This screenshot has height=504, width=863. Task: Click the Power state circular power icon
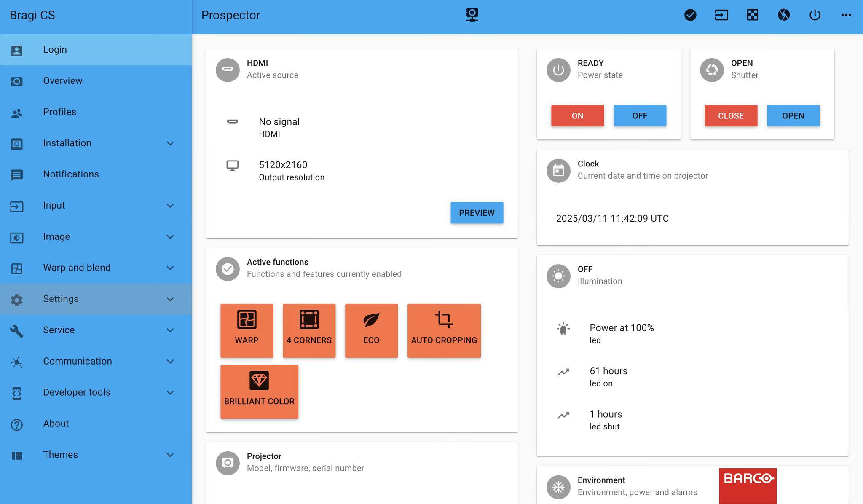(558, 70)
